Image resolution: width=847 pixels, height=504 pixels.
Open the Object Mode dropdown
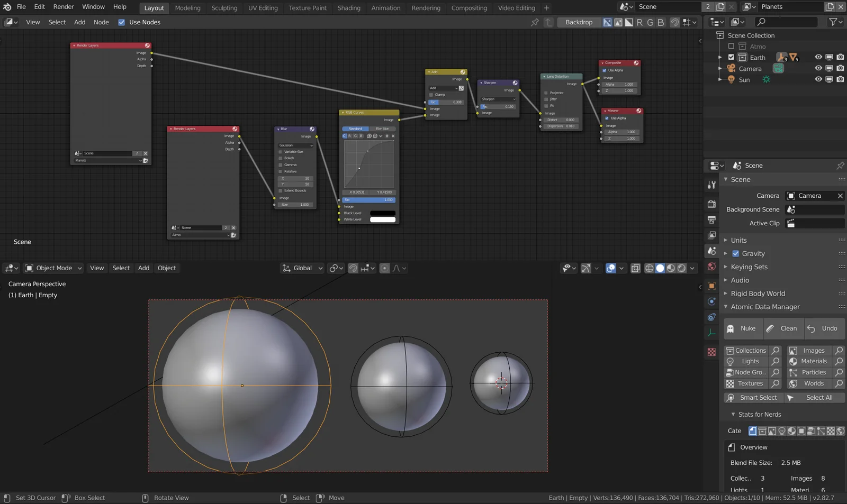tap(54, 268)
